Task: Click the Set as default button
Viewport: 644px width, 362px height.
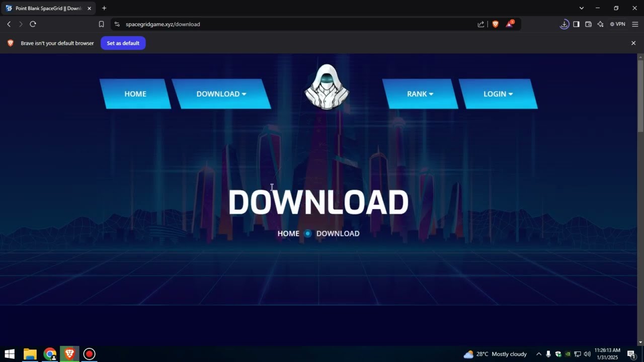Action: [x=123, y=43]
